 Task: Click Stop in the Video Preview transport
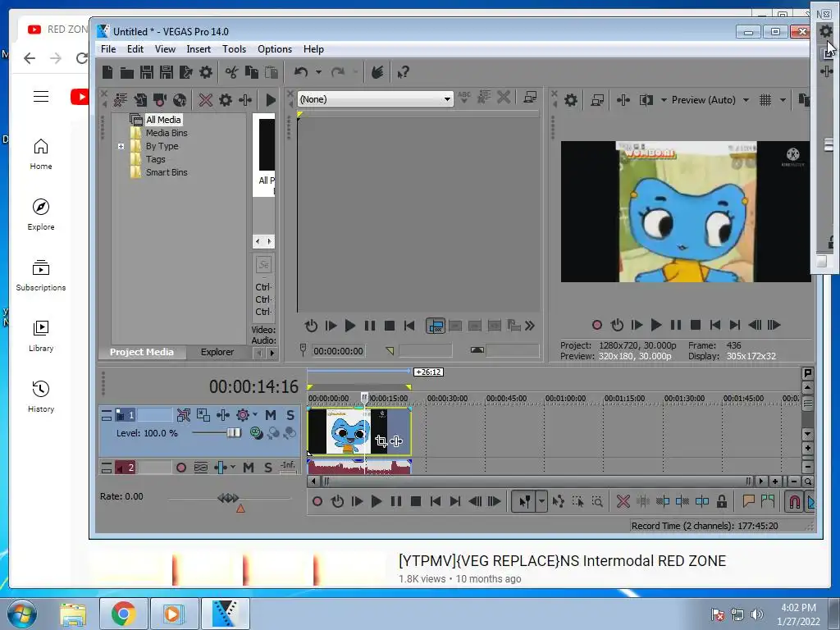click(696, 325)
